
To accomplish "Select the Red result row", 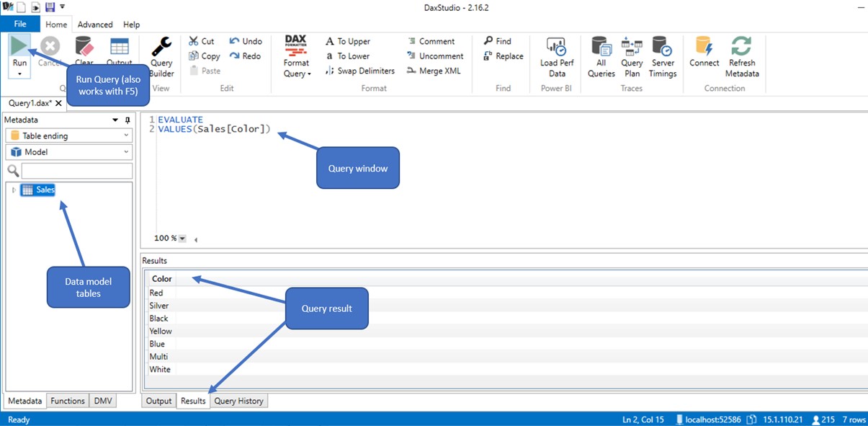I will coord(156,293).
